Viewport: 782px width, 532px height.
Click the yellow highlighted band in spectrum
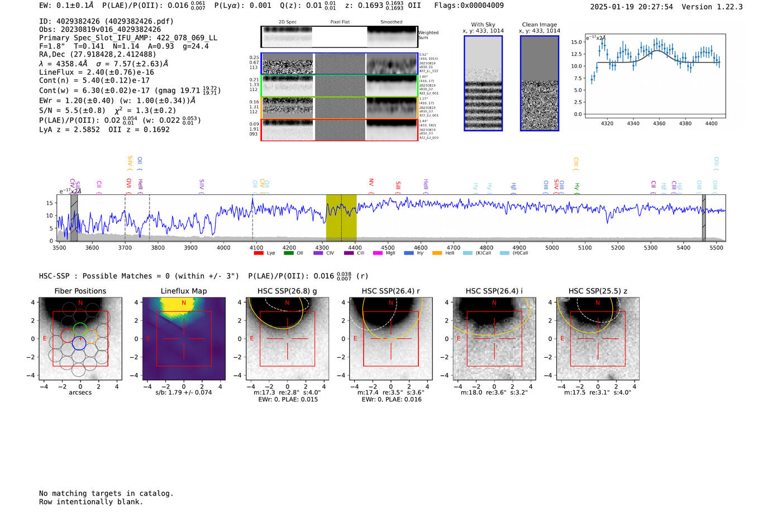pyautogui.click(x=341, y=217)
